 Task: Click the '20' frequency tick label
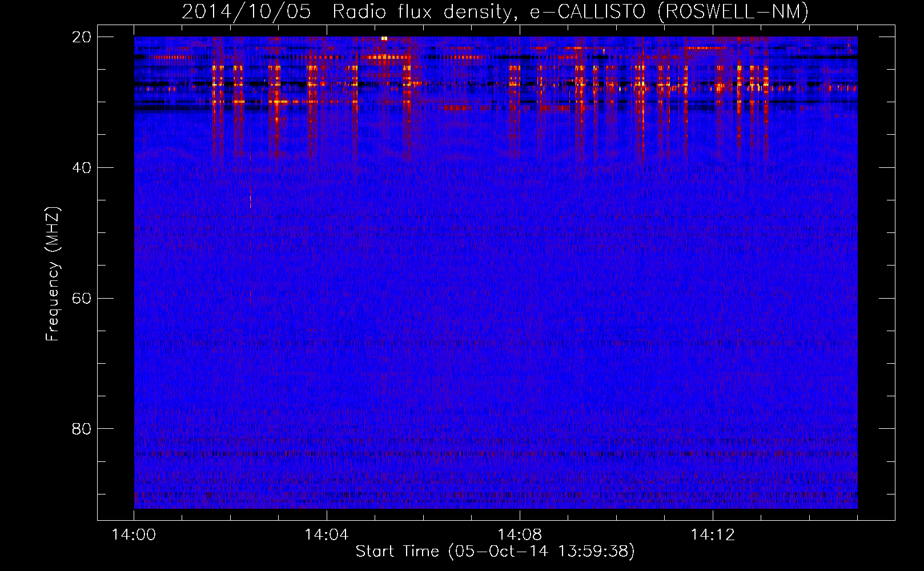click(82, 37)
